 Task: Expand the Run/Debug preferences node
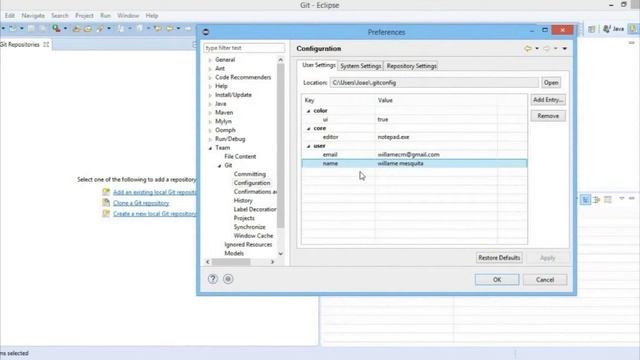(x=210, y=140)
